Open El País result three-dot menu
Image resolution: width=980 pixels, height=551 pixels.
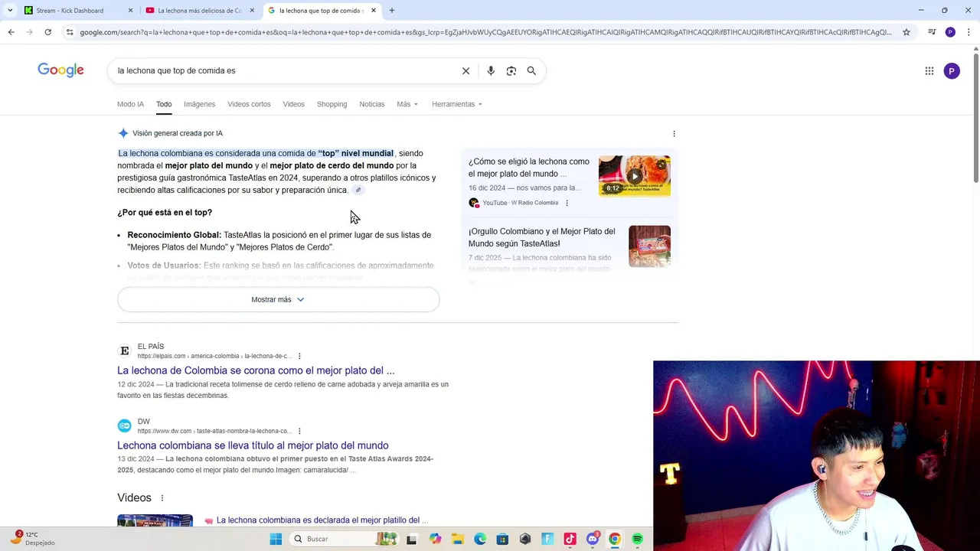tap(299, 356)
